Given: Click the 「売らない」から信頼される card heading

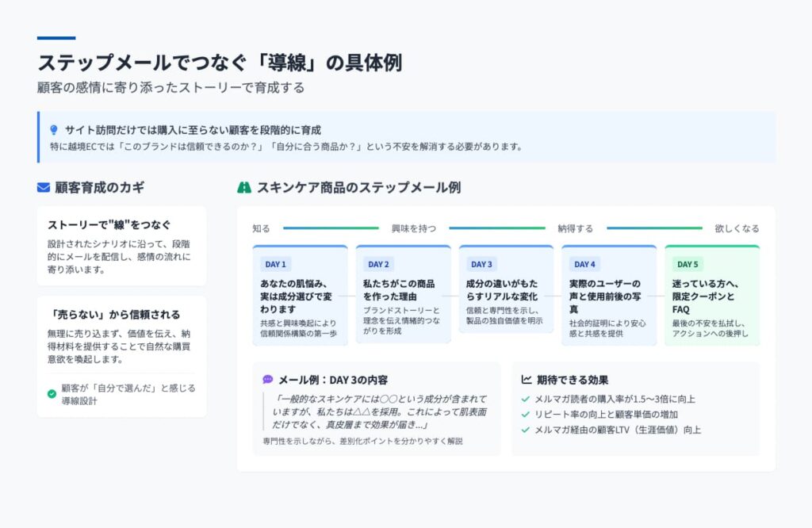Looking at the screenshot, I should pyautogui.click(x=113, y=314).
